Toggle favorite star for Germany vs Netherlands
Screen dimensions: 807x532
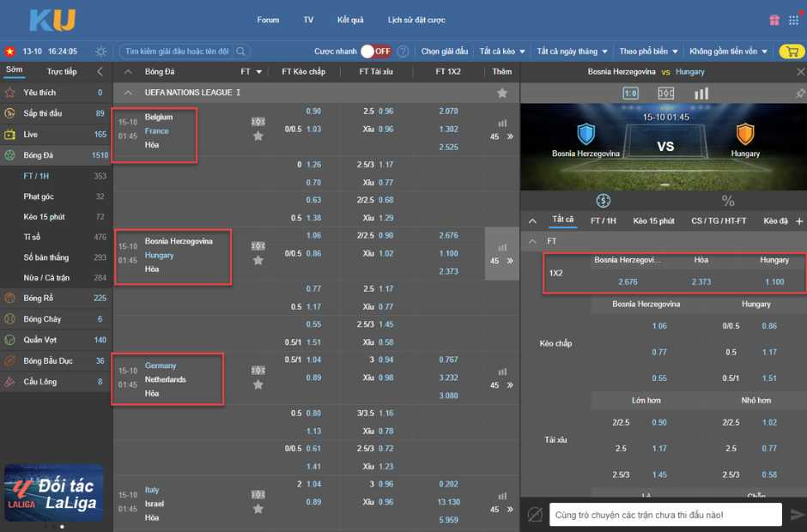click(258, 385)
